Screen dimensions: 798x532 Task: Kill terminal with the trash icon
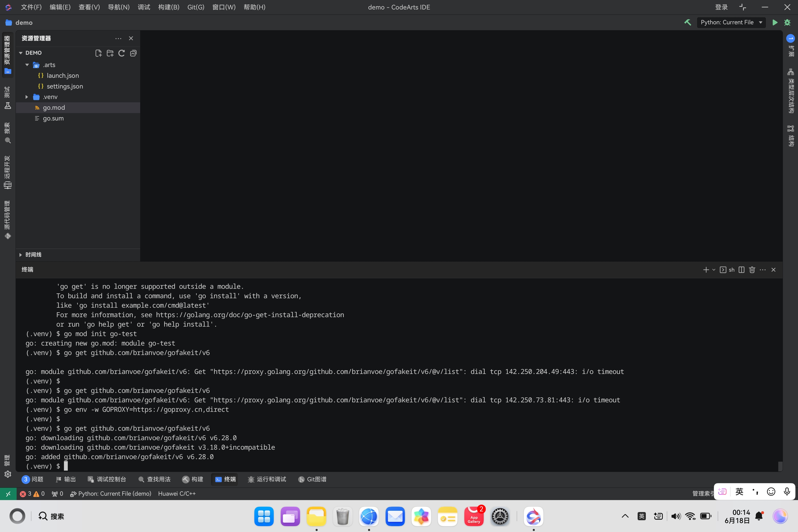point(752,270)
